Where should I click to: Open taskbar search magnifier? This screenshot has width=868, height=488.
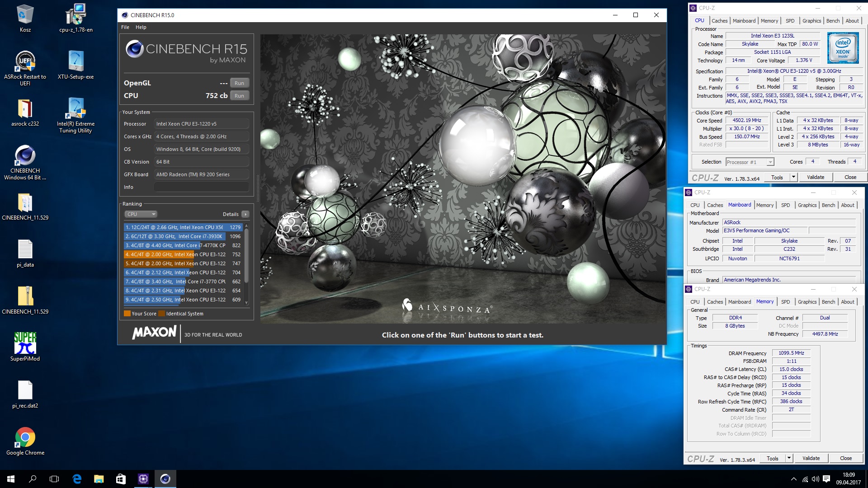pos(33,479)
